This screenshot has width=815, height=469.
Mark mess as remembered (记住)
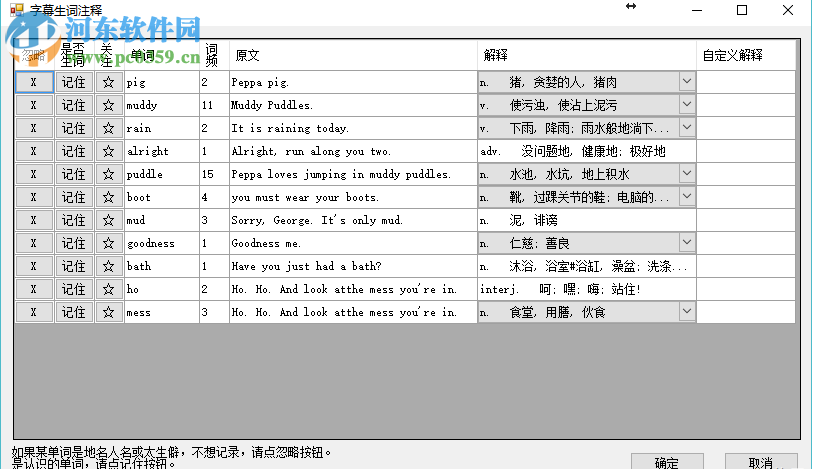point(74,312)
